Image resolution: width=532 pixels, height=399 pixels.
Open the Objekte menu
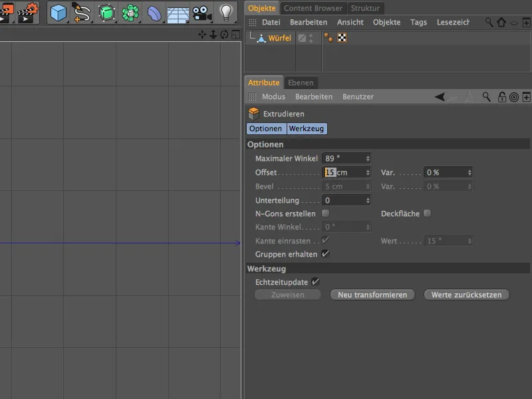(386, 23)
